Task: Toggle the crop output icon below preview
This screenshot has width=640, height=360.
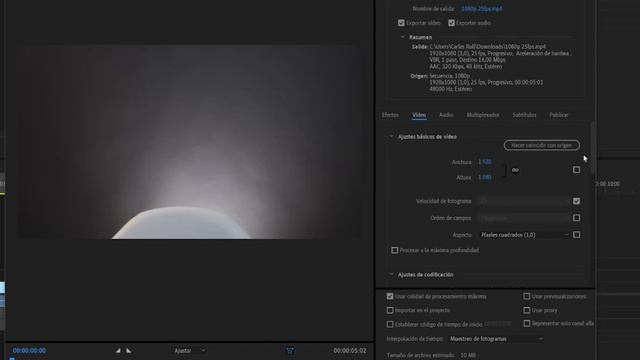Action: coord(290,351)
